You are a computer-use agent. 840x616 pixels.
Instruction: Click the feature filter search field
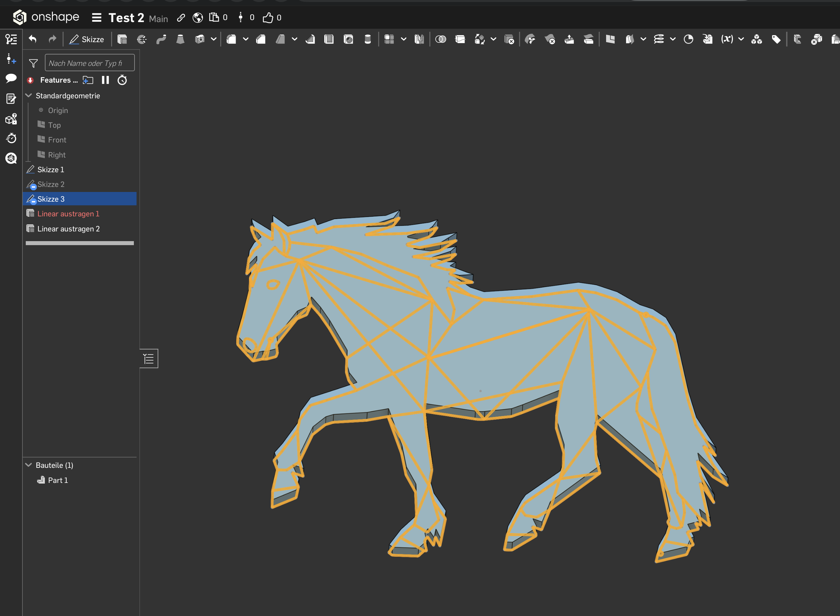tap(90, 63)
